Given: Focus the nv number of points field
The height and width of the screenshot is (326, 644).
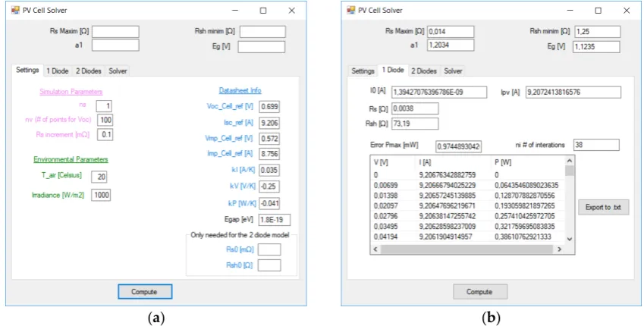Looking at the screenshot, I should (x=105, y=120).
